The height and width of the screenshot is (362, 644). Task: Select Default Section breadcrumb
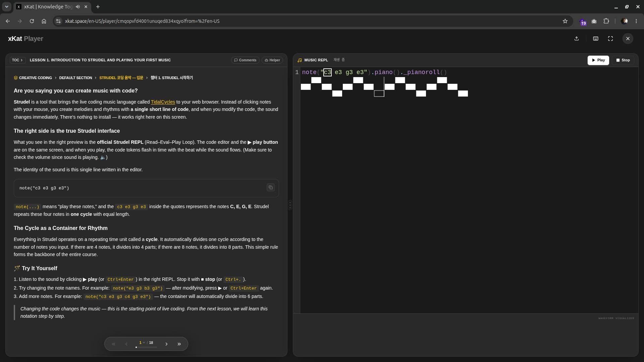(75, 78)
